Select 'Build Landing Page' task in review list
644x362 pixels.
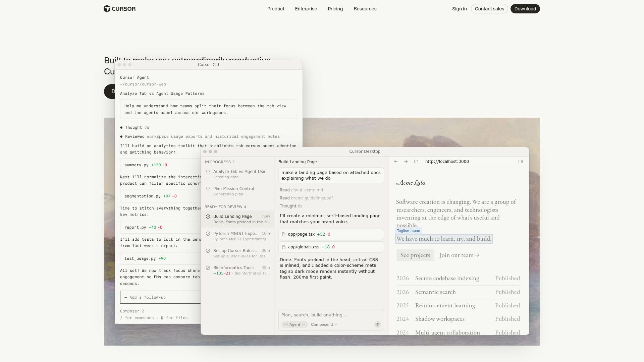237,219
